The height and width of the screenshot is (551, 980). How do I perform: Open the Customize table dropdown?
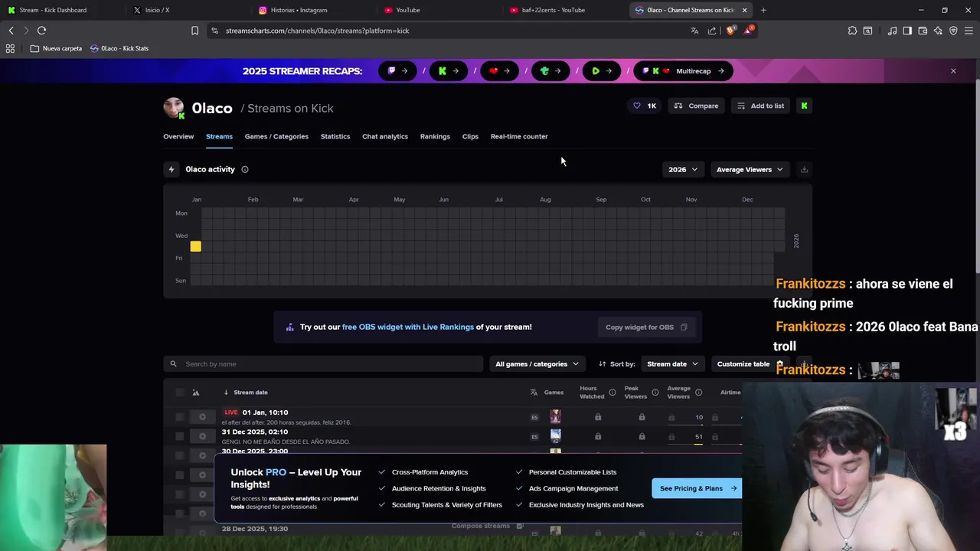pos(750,364)
